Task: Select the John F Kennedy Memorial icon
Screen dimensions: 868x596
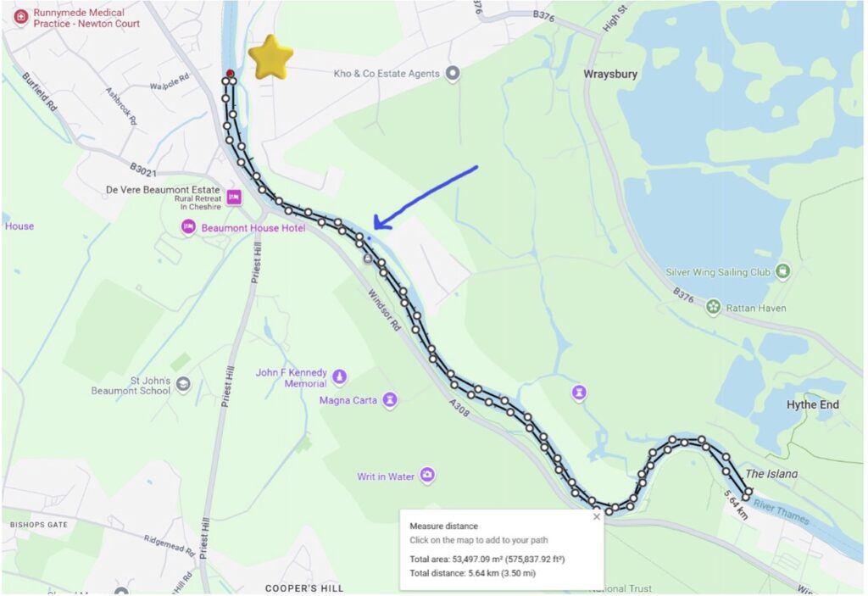Action: [340, 377]
